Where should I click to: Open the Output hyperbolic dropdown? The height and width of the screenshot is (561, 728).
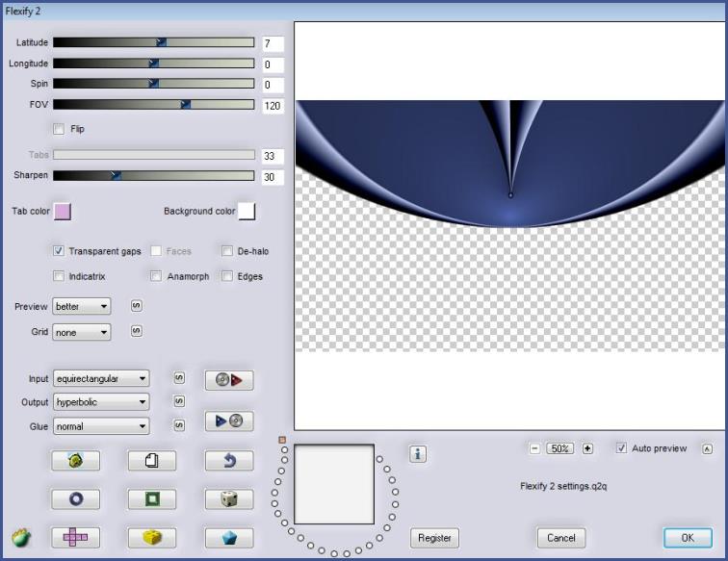pyautogui.click(x=101, y=401)
